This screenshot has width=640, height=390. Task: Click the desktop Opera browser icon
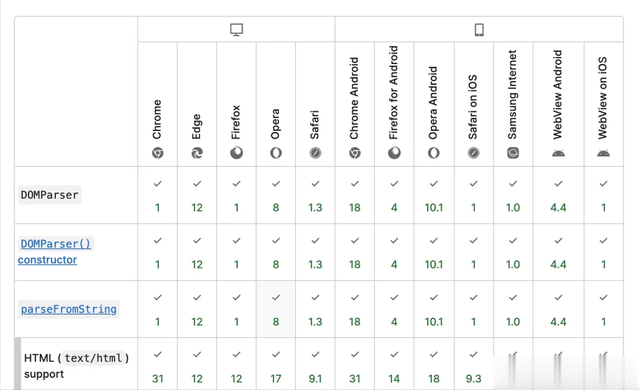coord(276,153)
